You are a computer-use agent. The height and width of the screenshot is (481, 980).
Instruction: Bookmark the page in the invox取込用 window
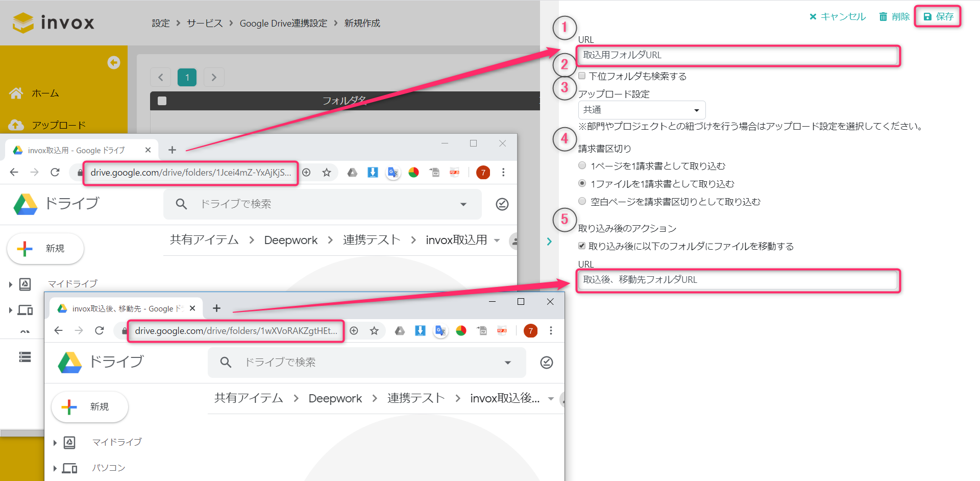(327, 173)
